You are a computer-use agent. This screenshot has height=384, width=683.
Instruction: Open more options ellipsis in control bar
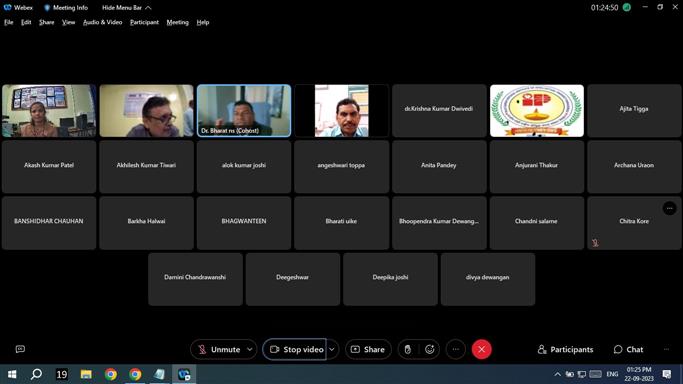click(x=456, y=349)
